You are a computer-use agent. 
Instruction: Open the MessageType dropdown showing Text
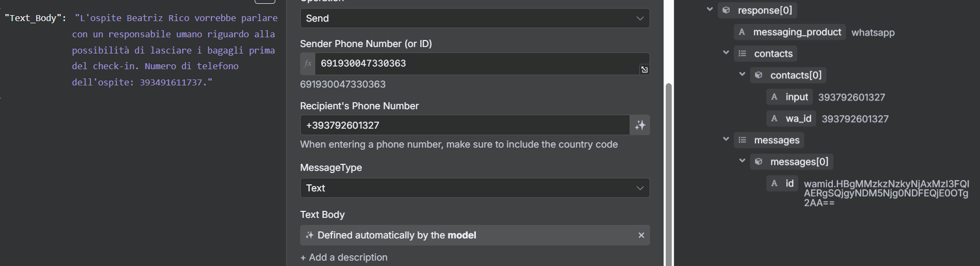[x=475, y=188]
